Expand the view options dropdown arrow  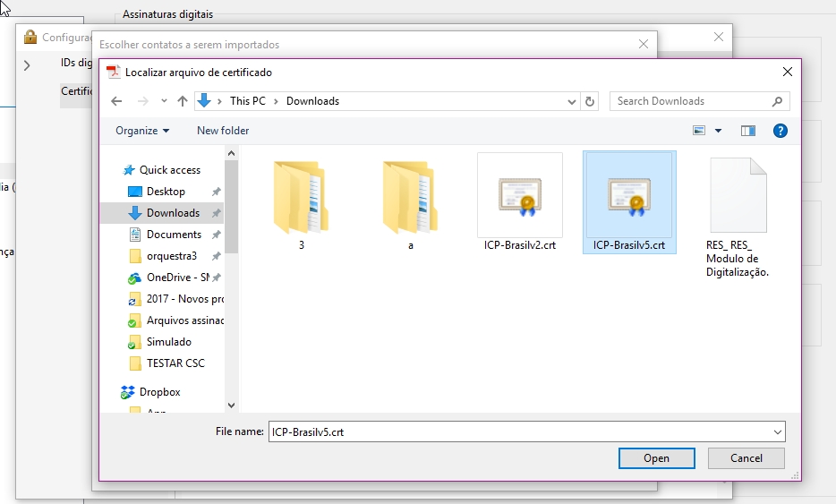[x=718, y=131]
